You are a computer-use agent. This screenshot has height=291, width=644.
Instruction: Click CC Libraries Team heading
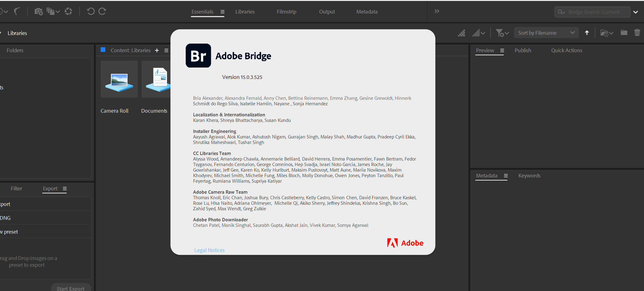click(212, 153)
